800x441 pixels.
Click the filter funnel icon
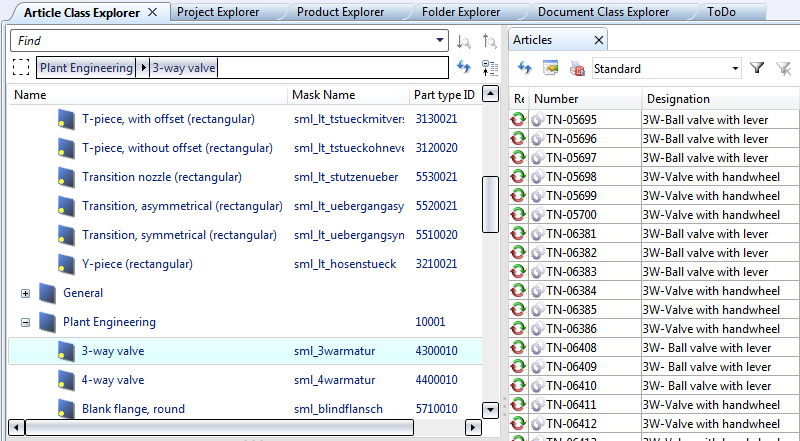point(757,69)
